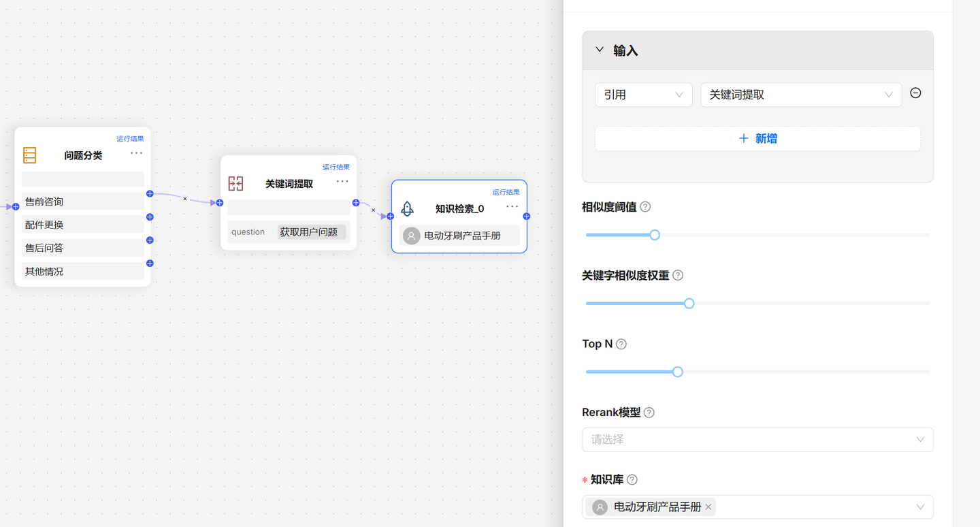Collapse the 输入 section

point(599,50)
